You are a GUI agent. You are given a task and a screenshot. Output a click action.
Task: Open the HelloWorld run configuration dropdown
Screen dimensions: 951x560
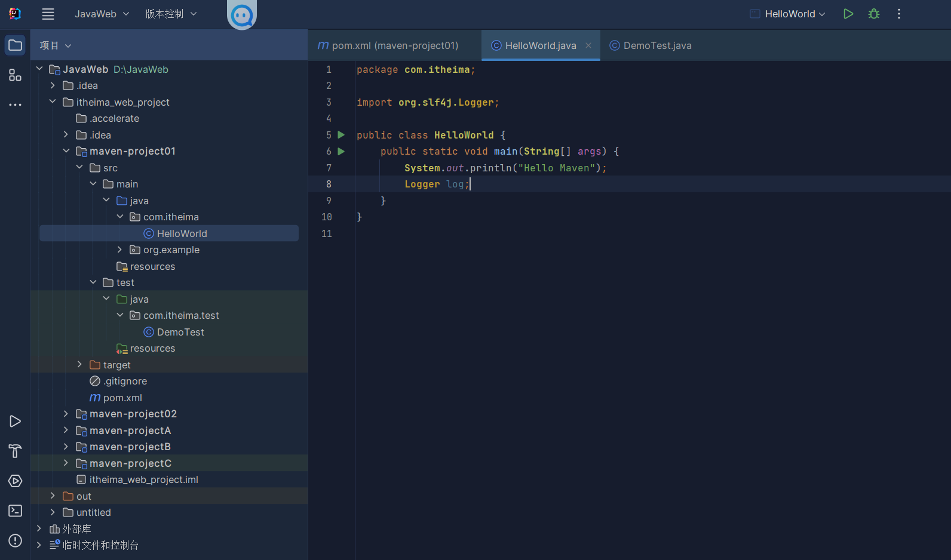pos(788,14)
